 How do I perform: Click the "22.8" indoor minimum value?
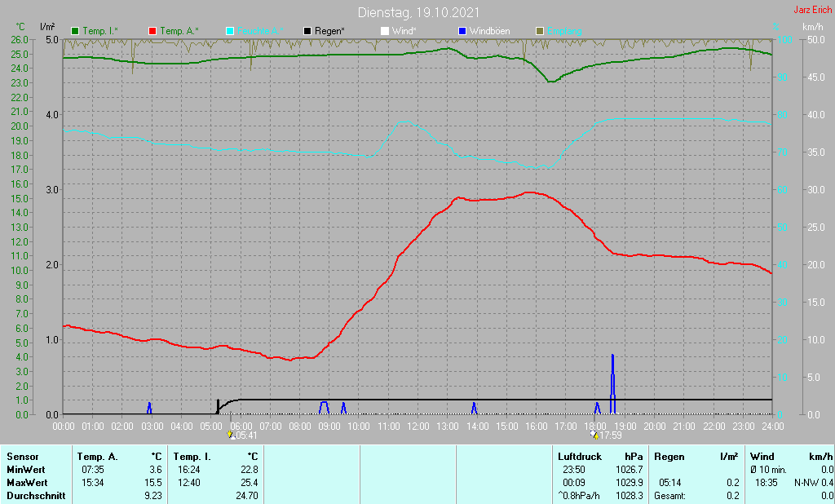(x=250, y=470)
